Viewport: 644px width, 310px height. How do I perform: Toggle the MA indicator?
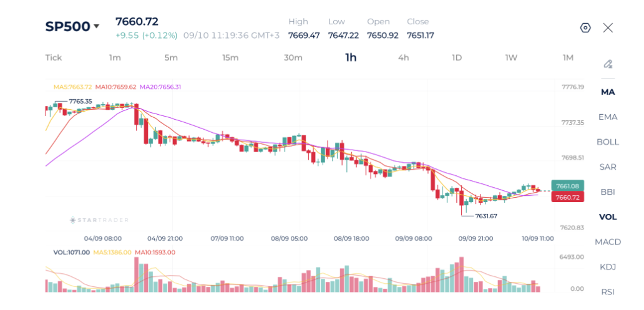coord(608,92)
